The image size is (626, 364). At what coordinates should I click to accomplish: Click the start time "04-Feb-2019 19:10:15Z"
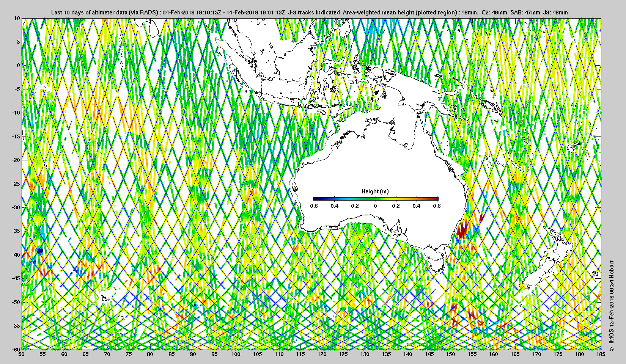tap(192, 13)
